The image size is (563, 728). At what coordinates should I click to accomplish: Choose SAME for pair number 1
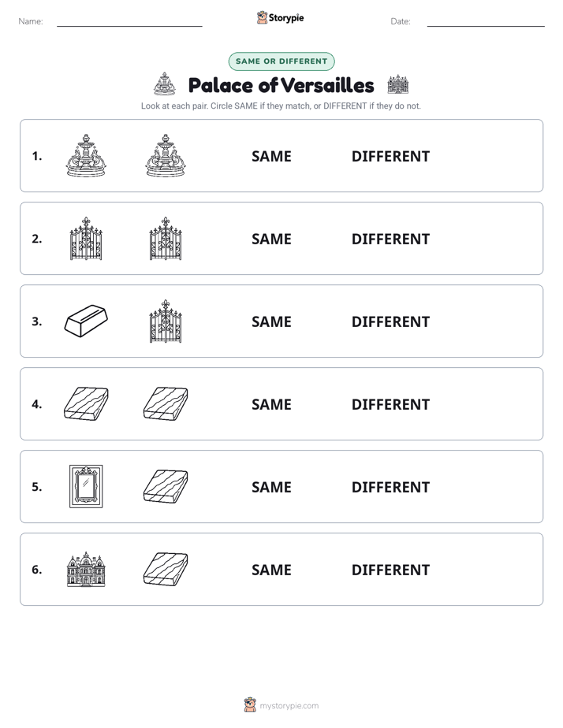pos(271,157)
